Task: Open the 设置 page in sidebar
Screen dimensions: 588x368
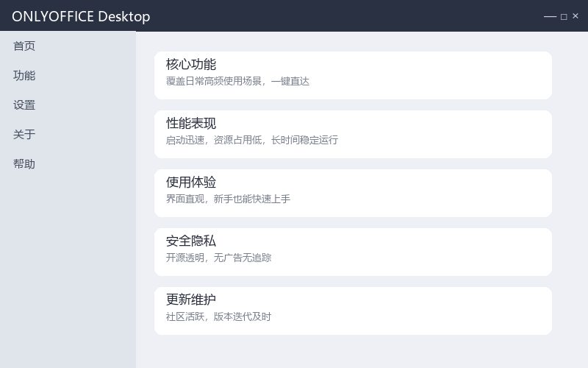Action: point(24,105)
